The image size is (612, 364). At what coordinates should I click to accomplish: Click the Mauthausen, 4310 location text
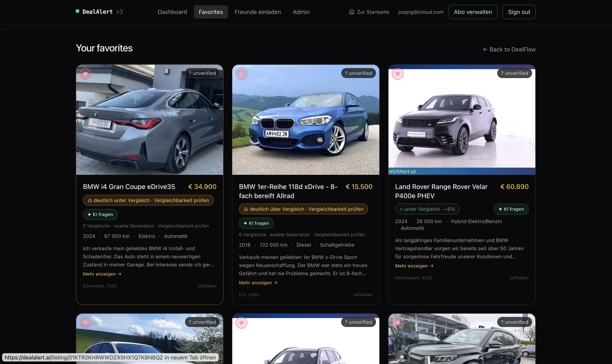(413, 278)
